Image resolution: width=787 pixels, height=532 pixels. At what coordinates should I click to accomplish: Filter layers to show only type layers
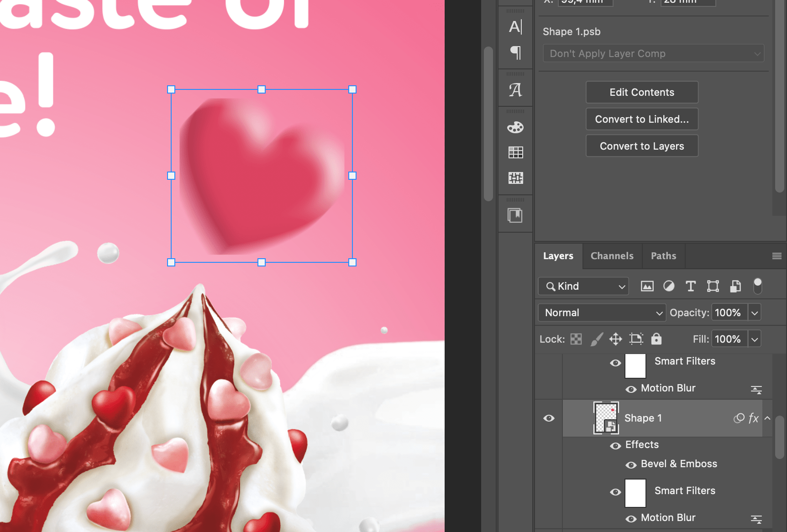pyautogui.click(x=690, y=286)
